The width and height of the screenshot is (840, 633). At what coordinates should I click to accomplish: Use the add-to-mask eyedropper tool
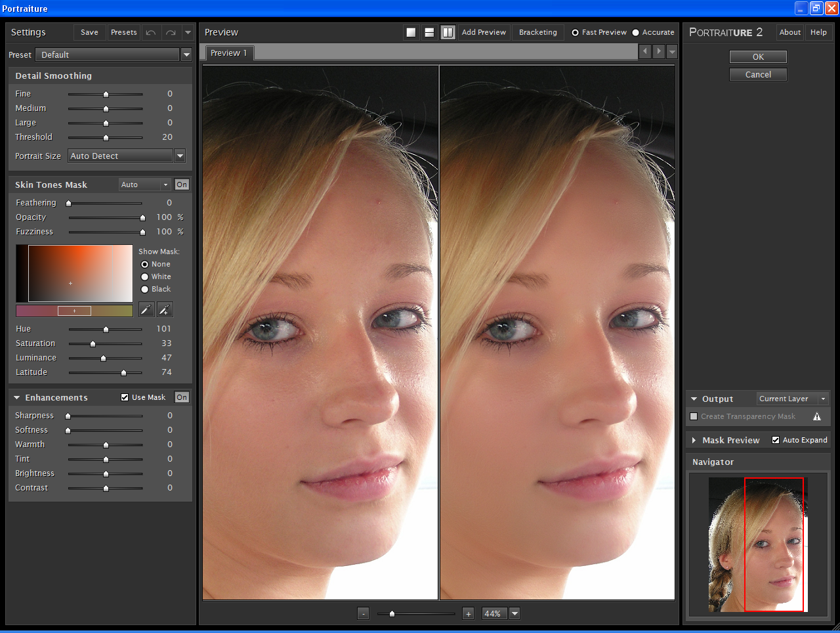pos(164,309)
